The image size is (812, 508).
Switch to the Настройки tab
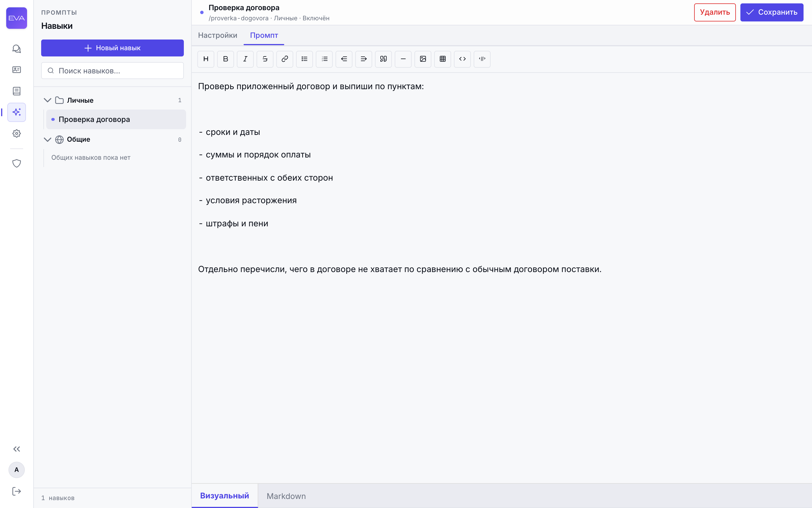[217, 35]
